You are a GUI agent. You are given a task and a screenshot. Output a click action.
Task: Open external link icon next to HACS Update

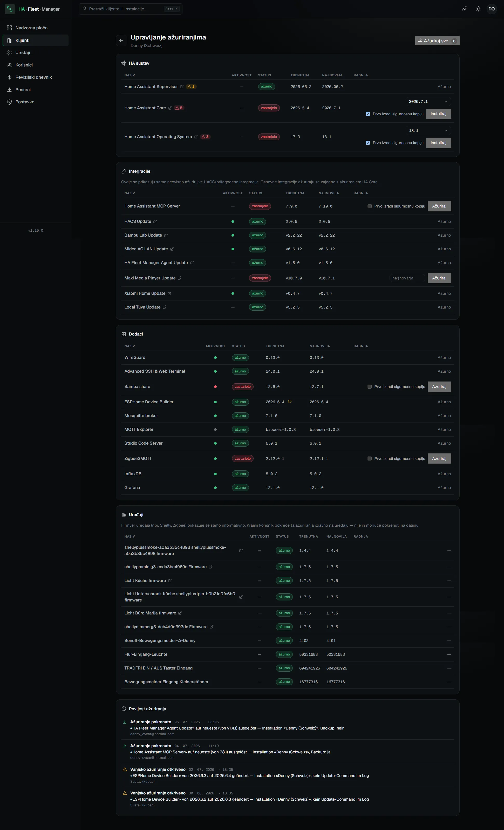(x=155, y=222)
